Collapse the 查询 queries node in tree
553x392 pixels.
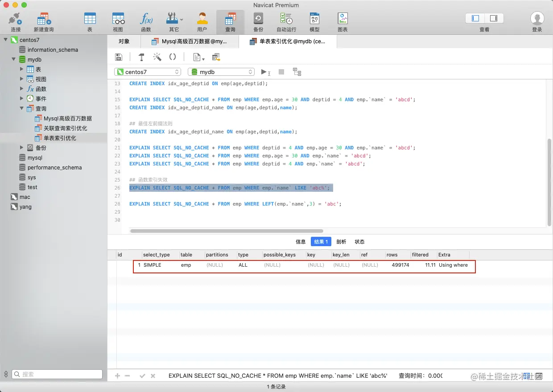[22, 108]
